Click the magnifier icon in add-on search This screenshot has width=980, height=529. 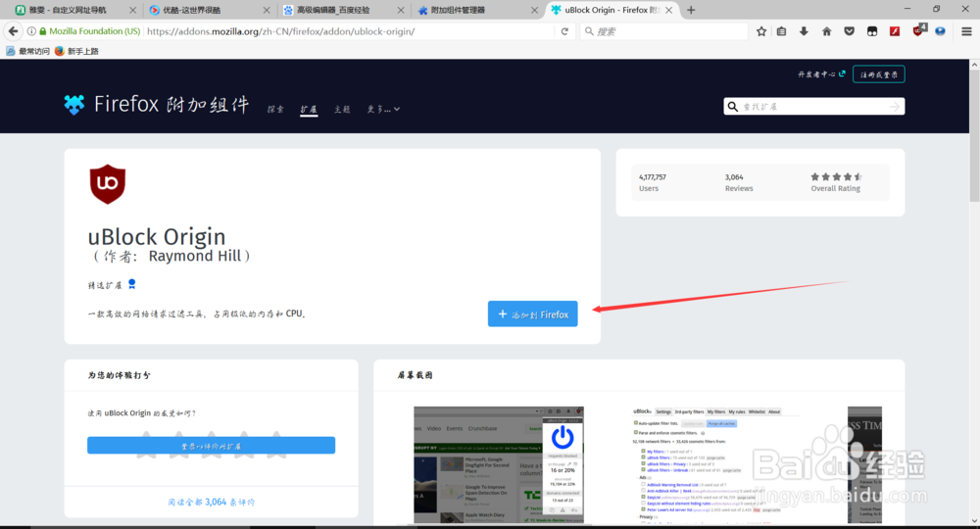point(733,106)
